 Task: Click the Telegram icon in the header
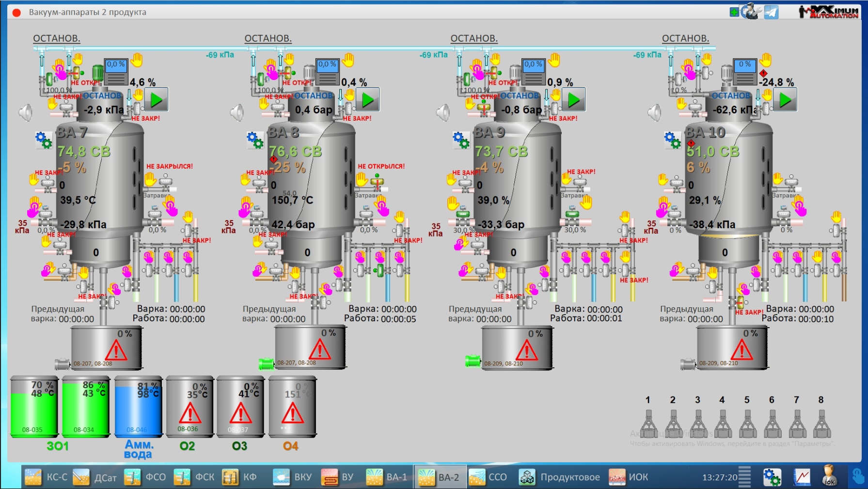771,12
